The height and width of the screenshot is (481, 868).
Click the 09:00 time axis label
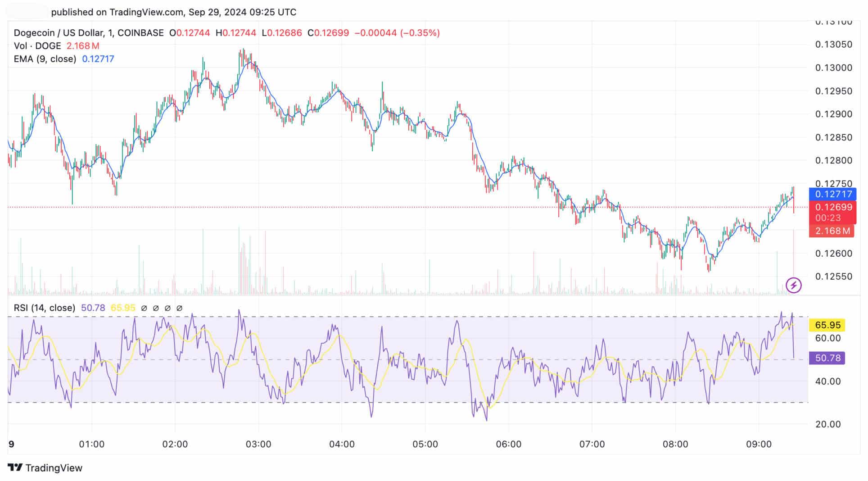coord(759,445)
